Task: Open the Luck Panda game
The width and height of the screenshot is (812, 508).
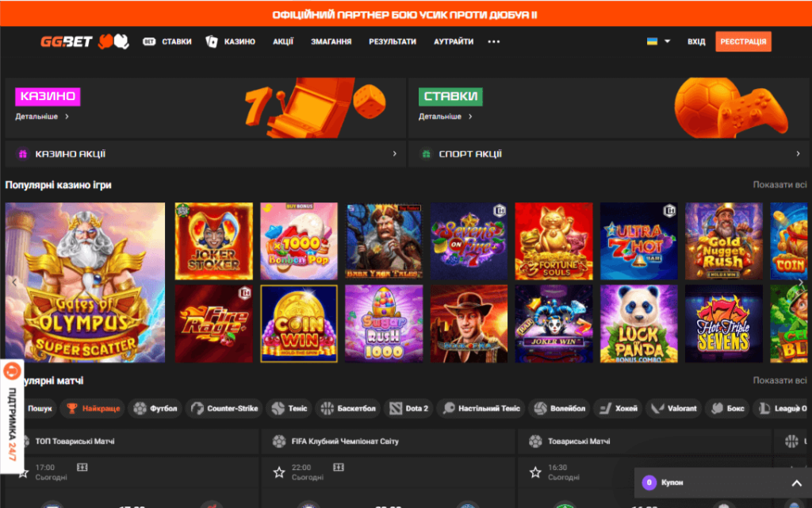Action: point(638,324)
